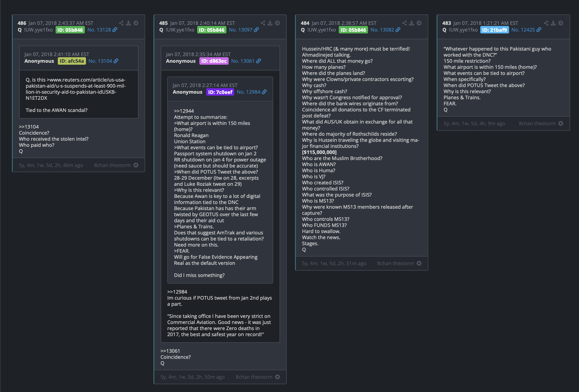Click the post number 486
This screenshot has width=579, height=392.
pos(22,23)
